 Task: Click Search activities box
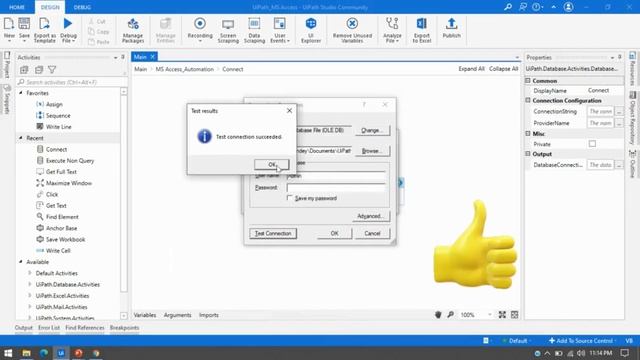tap(72, 82)
